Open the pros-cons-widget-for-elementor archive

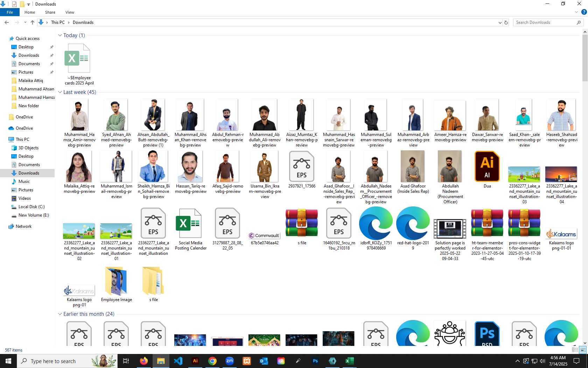tap(524, 234)
